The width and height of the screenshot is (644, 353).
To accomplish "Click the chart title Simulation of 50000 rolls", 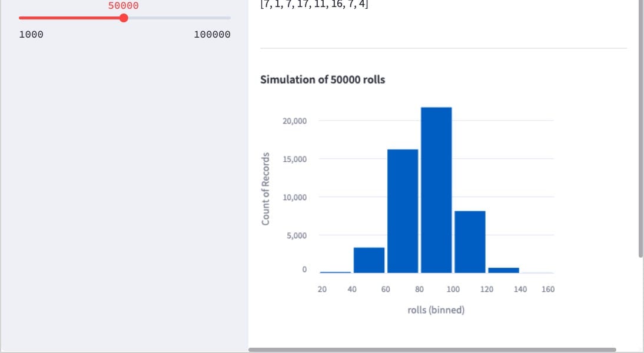I will (x=323, y=79).
